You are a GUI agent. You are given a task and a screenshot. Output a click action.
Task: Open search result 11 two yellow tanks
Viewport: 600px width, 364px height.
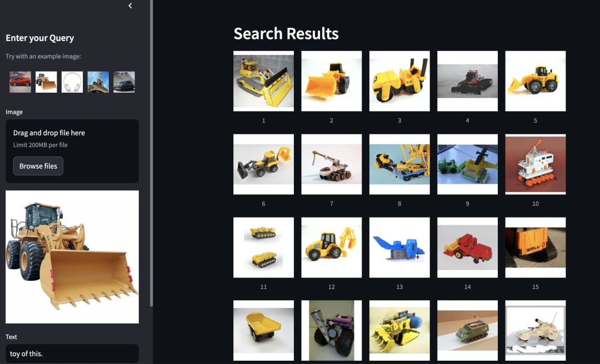[264, 247]
